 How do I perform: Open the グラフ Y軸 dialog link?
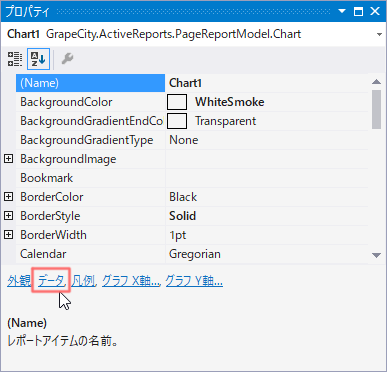tap(194, 281)
